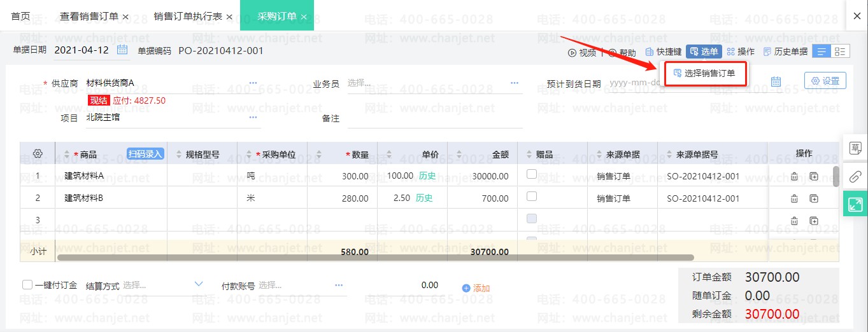Click the table vertical scrollbar
This screenshot has height=332, width=868.
[836, 176]
